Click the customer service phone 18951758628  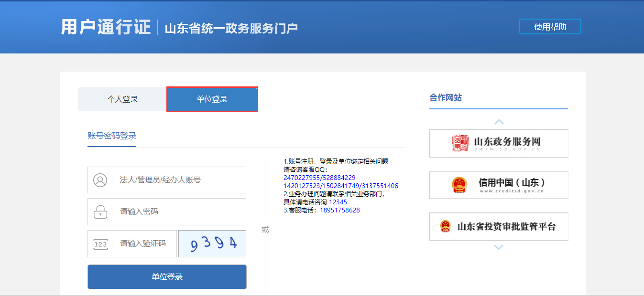click(x=339, y=211)
